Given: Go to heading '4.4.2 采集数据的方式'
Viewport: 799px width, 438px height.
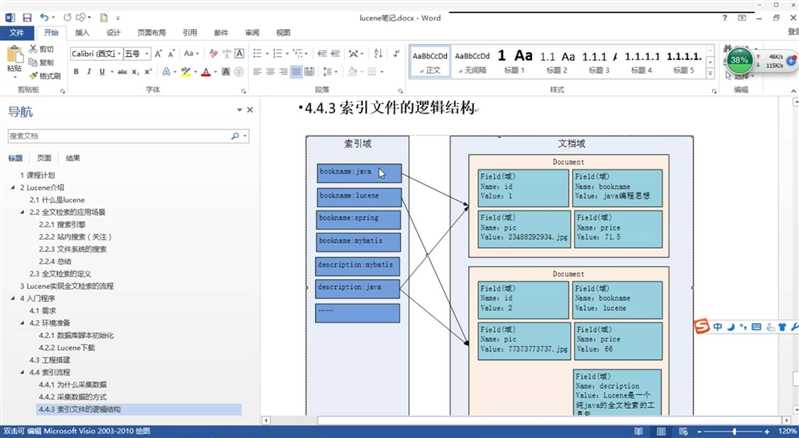Looking at the screenshot, I should click(73, 397).
